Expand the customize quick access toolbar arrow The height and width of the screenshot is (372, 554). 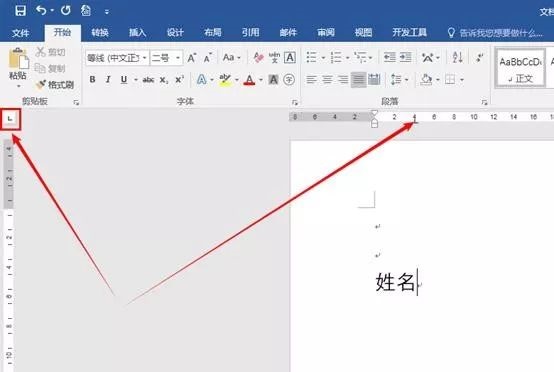[x=106, y=12]
